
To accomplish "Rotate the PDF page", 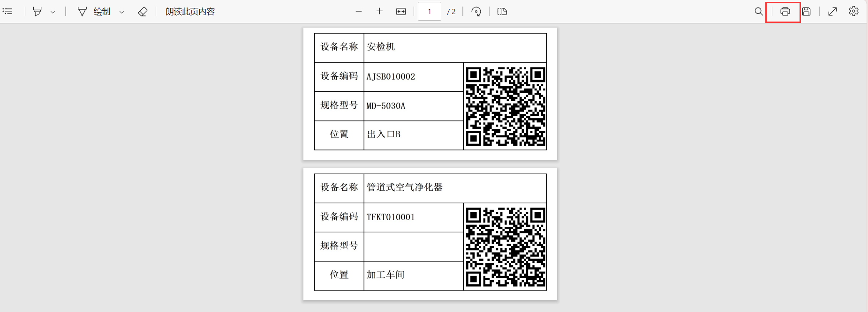I will click(476, 12).
